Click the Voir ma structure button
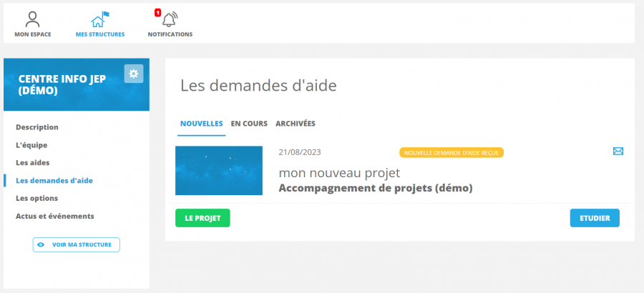Viewport: 644px width, 293px height. click(x=77, y=244)
